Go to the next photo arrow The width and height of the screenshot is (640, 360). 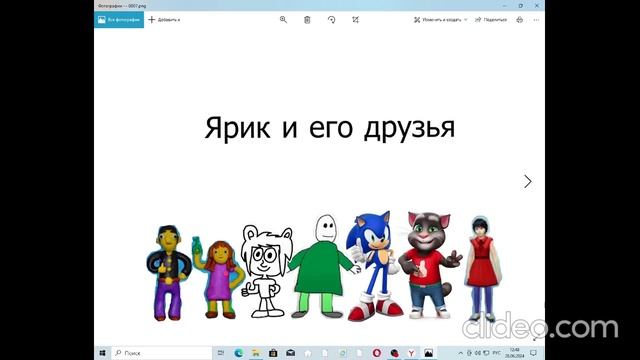tap(528, 182)
